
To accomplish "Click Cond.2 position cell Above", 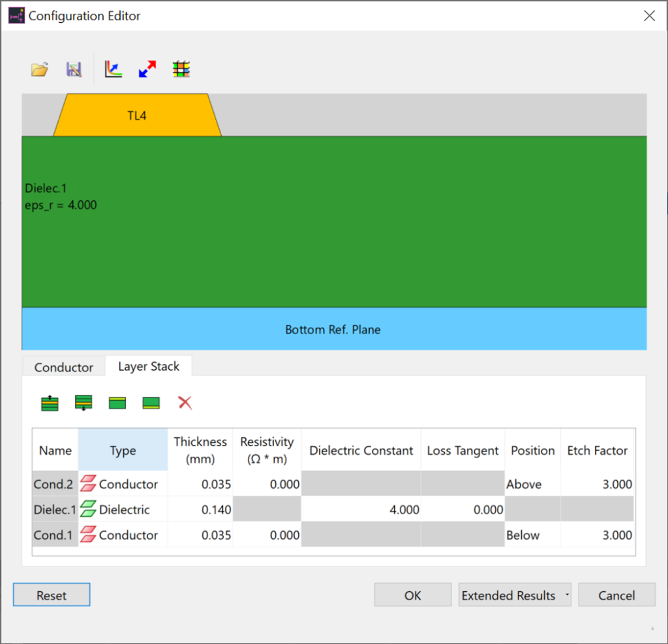I will tap(533, 483).
